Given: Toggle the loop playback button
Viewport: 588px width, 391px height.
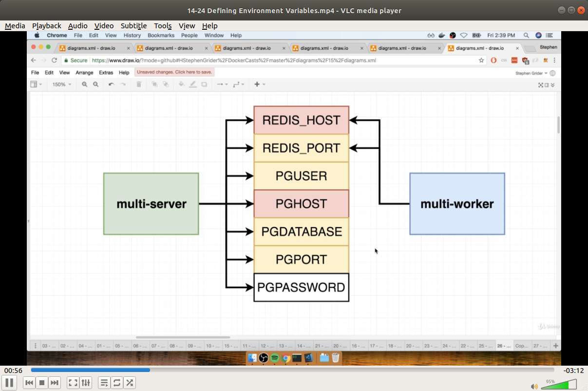Looking at the screenshot, I should click(x=117, y=383).
